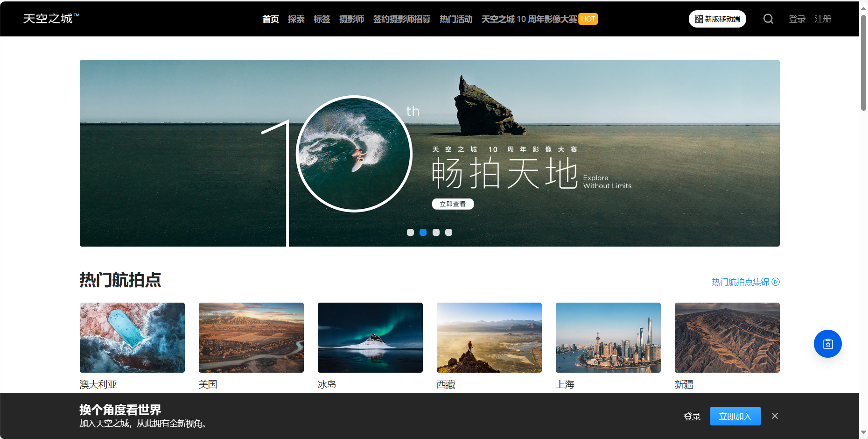Screen dimensions: 868x439
Task: Open the 热门航拍点集锦 link
Action: coord(745,282)
